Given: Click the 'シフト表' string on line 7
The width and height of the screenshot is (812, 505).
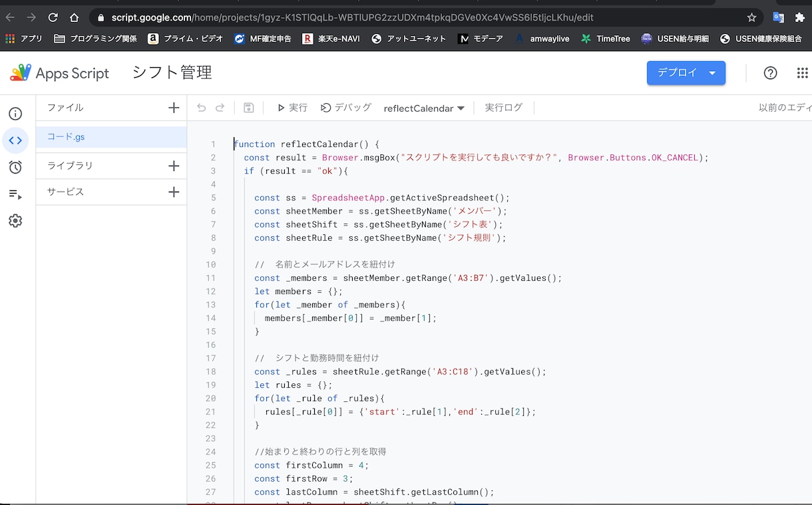Looking at the screenshot, I should tap(470, 224).
